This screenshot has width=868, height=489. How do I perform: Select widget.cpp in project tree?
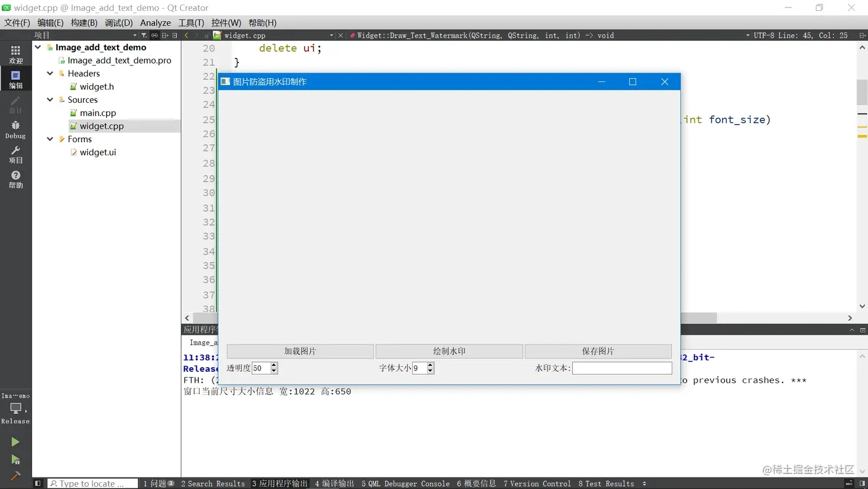[102, 126]
